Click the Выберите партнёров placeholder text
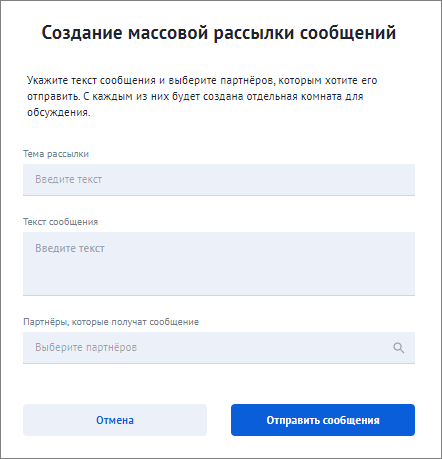The height and width of the screenshot is (459, 442). pyautogui.click(x=86, y=347)
